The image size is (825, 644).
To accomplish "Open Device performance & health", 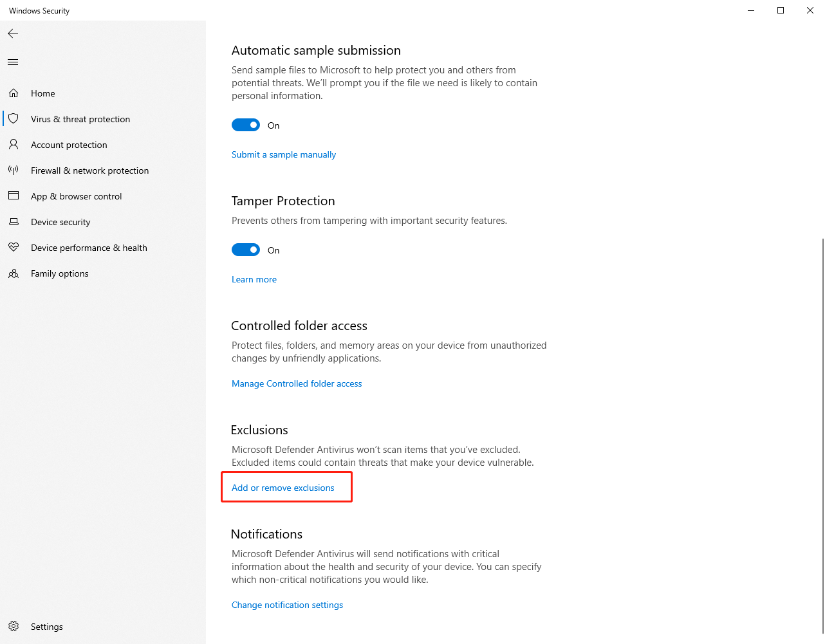I will pyautogui.click(x=103, y=248).
